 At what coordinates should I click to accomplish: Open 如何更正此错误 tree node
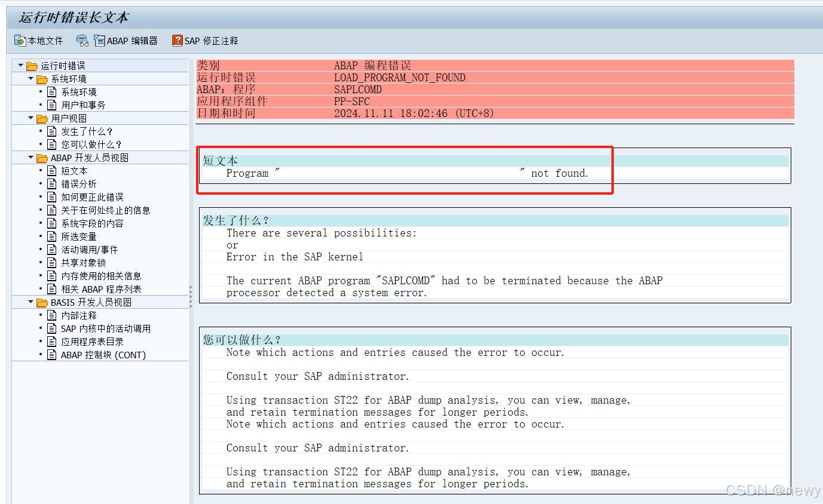point(93,197)
